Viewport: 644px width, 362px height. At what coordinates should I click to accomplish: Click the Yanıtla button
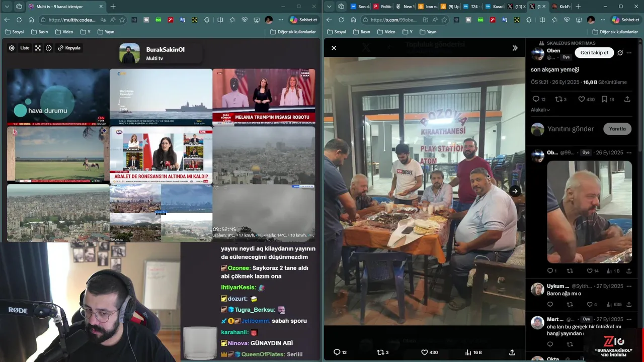(617, 129)
